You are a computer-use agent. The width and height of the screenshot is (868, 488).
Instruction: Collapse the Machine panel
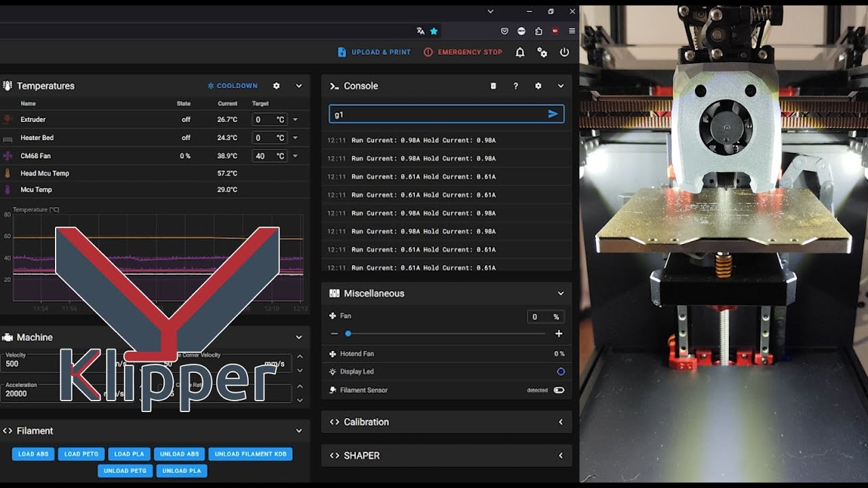[298, 337]
